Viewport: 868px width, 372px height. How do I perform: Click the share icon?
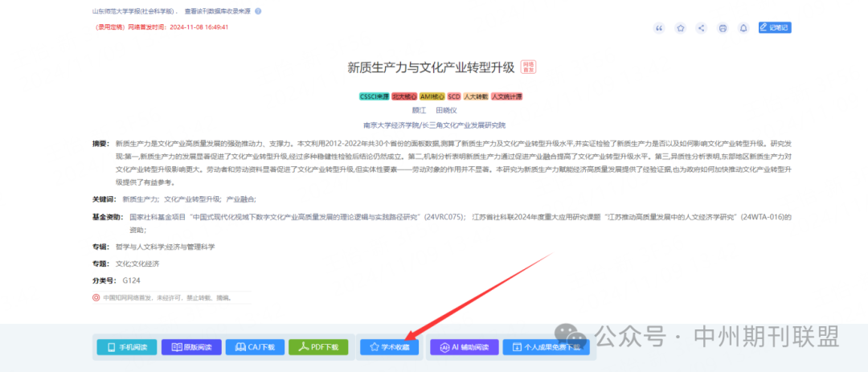click(702, 28)
